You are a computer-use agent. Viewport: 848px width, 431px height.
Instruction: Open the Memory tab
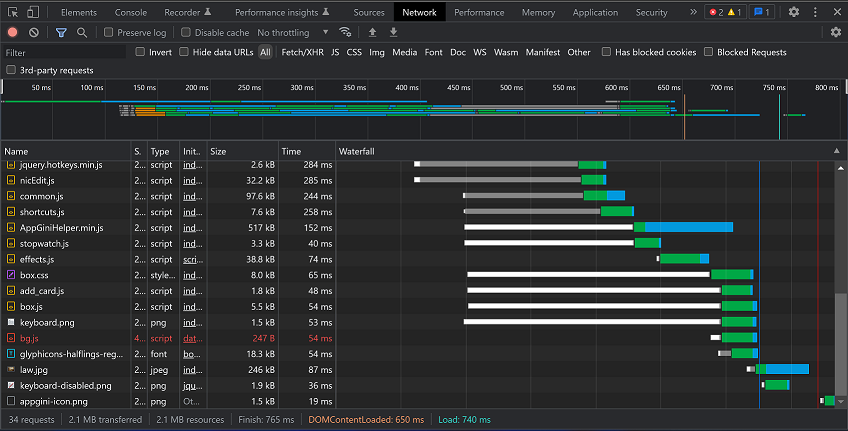click(538, 12)
